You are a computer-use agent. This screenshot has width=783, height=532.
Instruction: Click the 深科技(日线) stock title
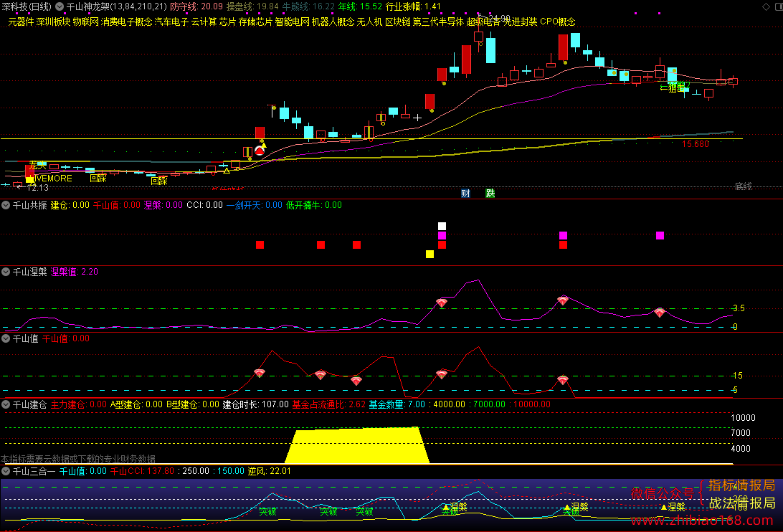[27, 6]
